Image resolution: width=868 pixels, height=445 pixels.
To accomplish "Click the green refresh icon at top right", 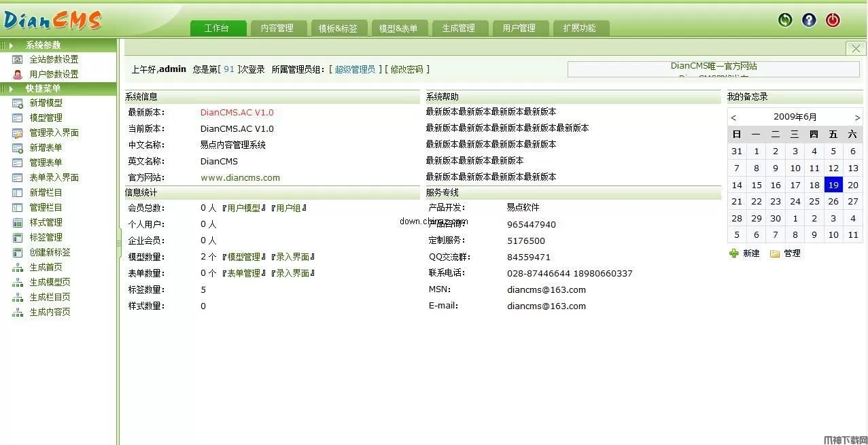I will (x=784, y=20).
